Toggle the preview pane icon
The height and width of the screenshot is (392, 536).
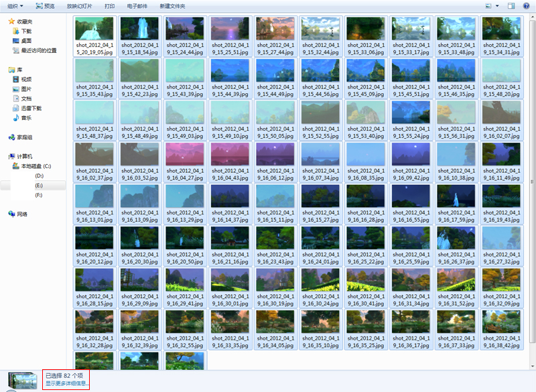511,6
